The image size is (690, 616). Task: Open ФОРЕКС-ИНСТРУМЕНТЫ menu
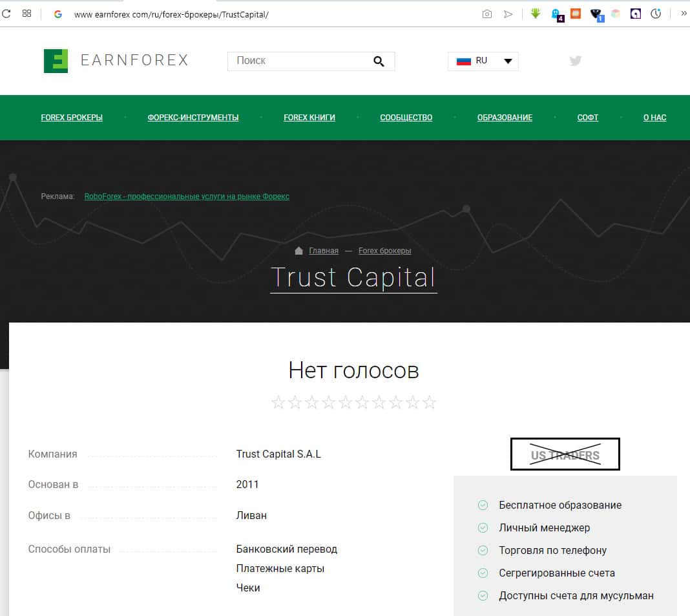point(193,118)
